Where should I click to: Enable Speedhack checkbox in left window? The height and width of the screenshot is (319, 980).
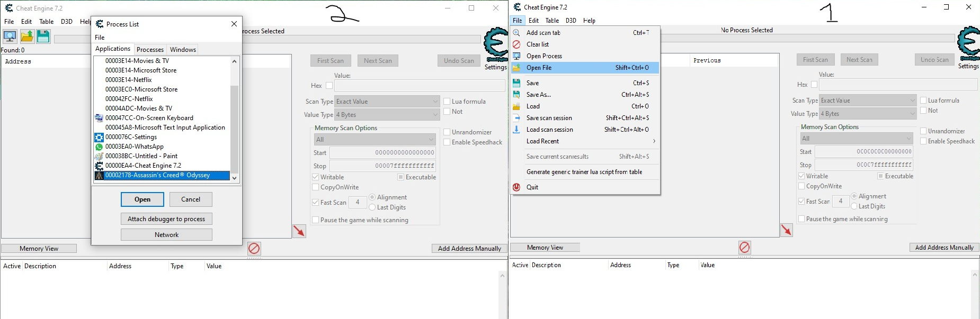pos(447,142)
